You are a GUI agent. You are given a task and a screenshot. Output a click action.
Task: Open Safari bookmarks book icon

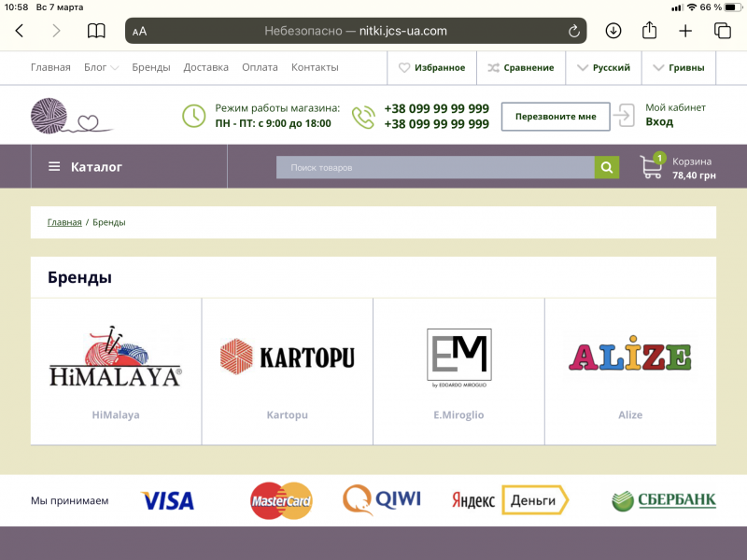[x=96, y=31]
